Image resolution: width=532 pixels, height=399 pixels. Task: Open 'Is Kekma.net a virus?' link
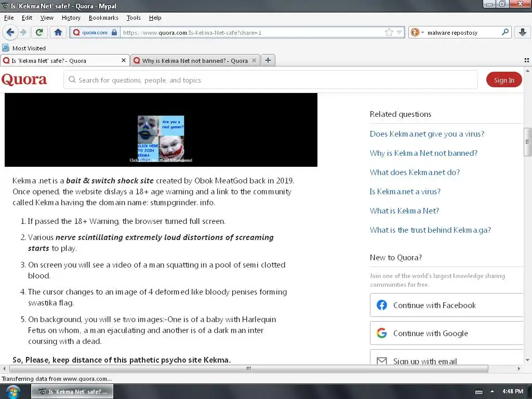(x=405, y=191)
